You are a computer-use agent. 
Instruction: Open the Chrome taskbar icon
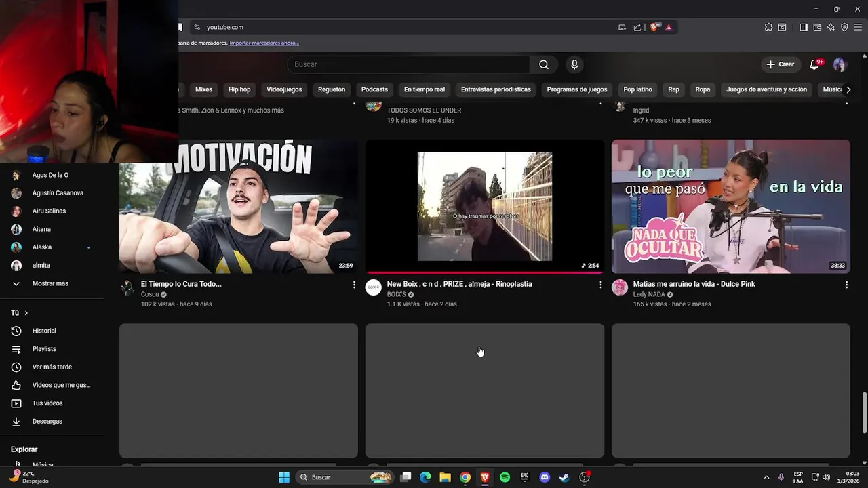point(465,477)
